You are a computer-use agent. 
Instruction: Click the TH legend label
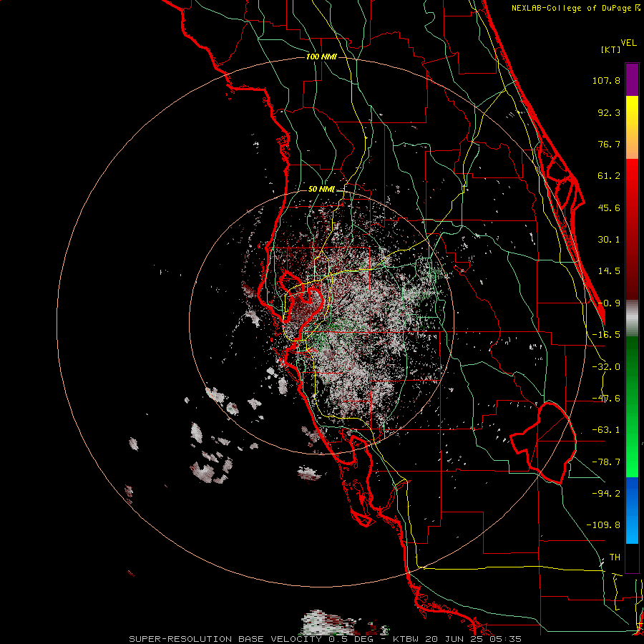[615, 557]
